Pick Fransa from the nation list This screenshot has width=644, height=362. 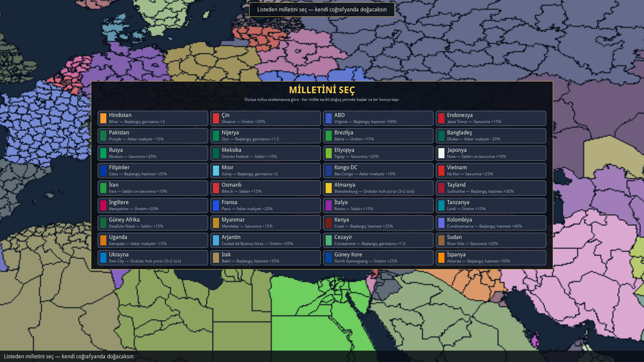[266, 205]
